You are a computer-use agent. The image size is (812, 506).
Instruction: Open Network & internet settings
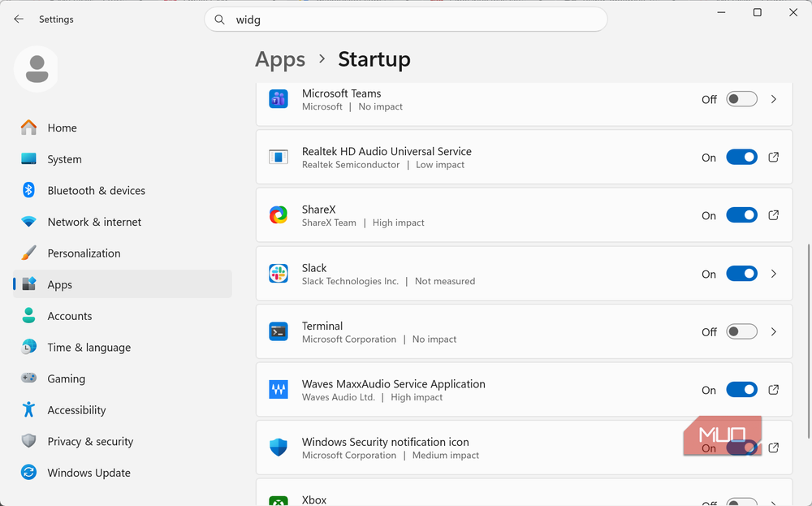coord(123,222)
